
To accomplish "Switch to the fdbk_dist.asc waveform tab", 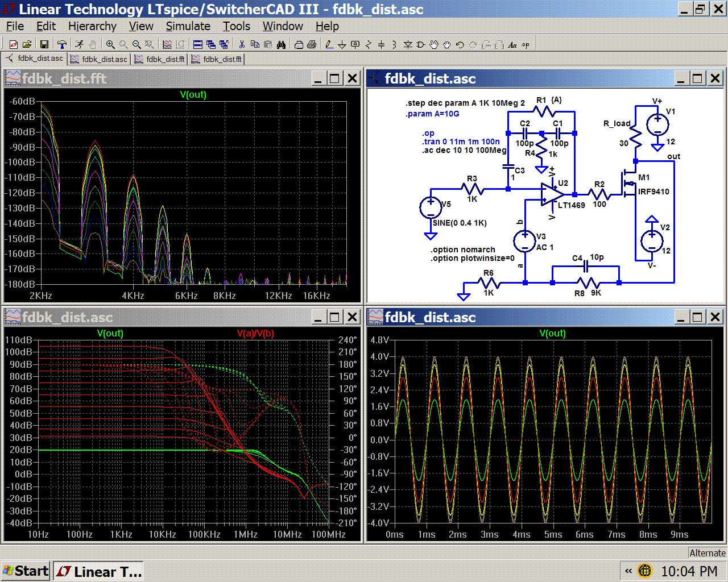I will pyautogui.click(x=99, y=59).
